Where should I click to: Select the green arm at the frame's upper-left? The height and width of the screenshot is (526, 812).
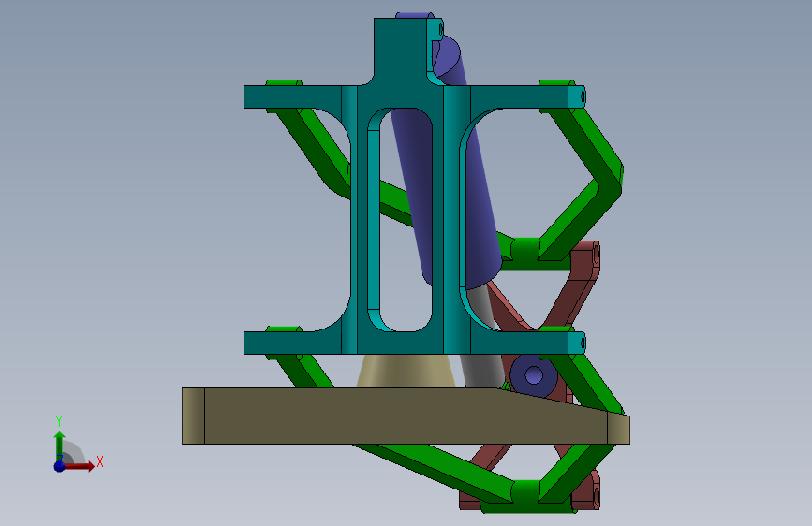316,150
